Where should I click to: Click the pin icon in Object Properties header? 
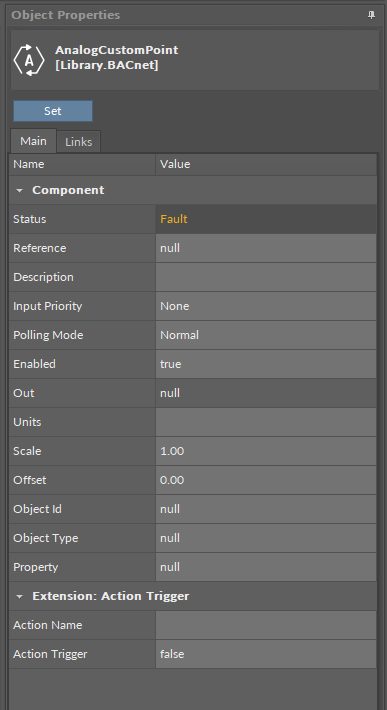pyautogui.click(x=372, y=15)
